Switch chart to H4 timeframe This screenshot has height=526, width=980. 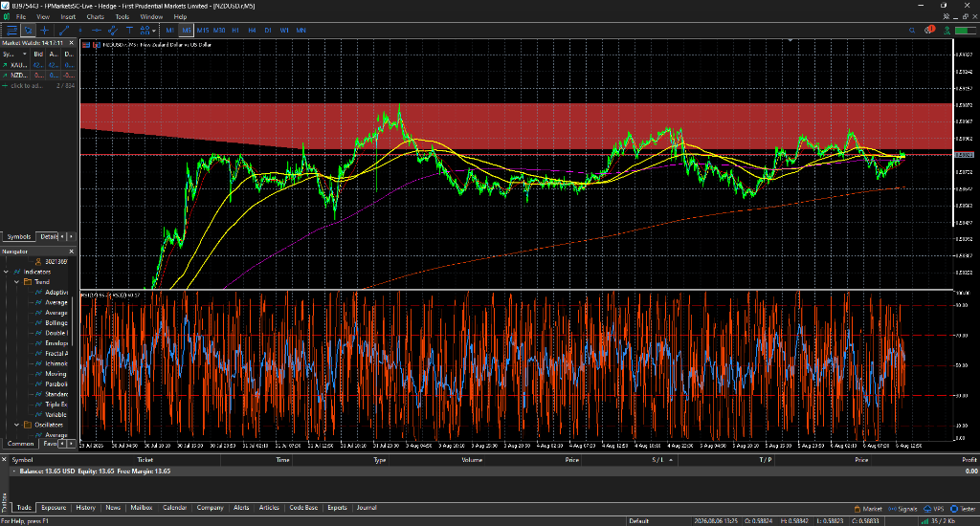(252, 30)
